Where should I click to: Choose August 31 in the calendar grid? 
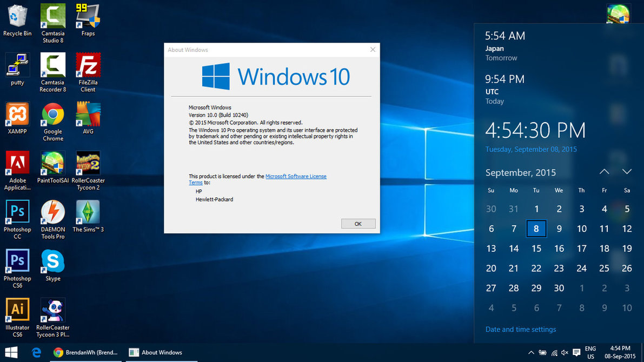click(513, 209)
